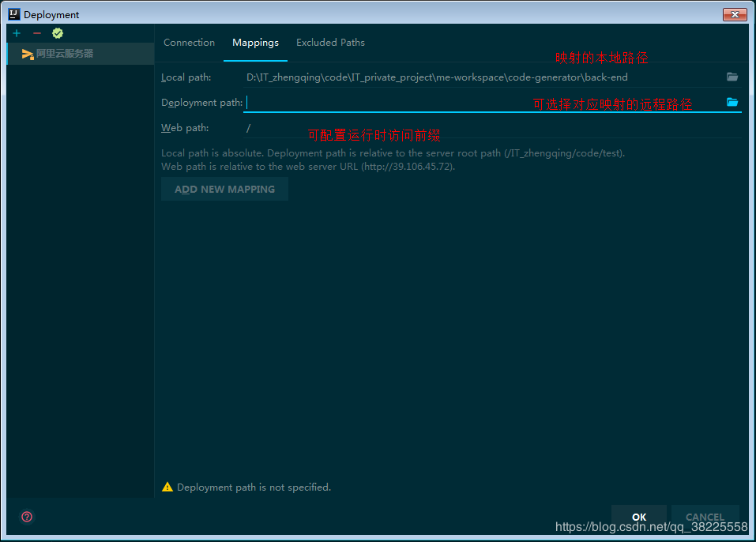The height and width of the screenshot is (542, 756).
Task: Click the CANCEL button
Action: click(705, 517)
